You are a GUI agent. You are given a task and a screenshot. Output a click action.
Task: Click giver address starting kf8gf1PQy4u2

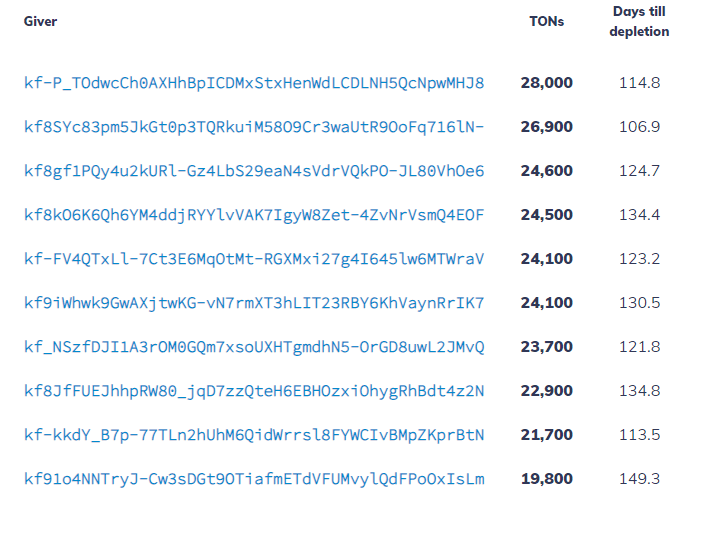pos(254,171)
